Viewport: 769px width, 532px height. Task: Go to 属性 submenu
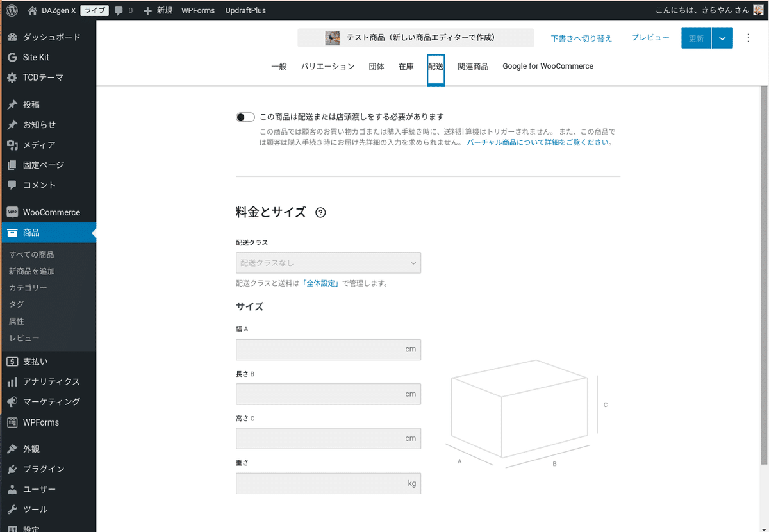pos(17,321)
